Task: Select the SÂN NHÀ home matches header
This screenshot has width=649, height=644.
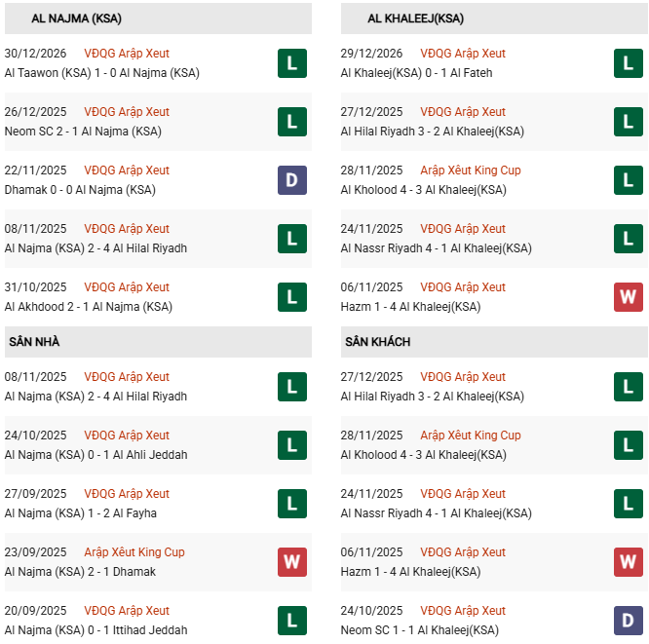Action: pos(34,342)
